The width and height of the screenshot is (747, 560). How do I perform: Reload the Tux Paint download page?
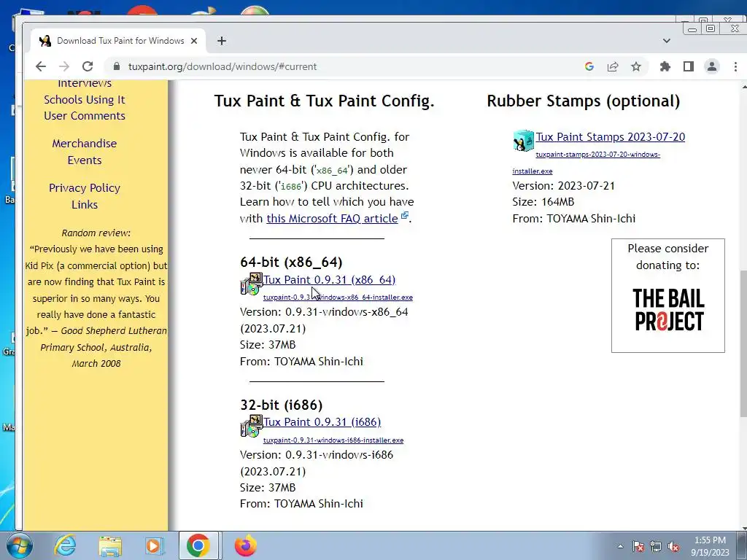pos(88,66)
